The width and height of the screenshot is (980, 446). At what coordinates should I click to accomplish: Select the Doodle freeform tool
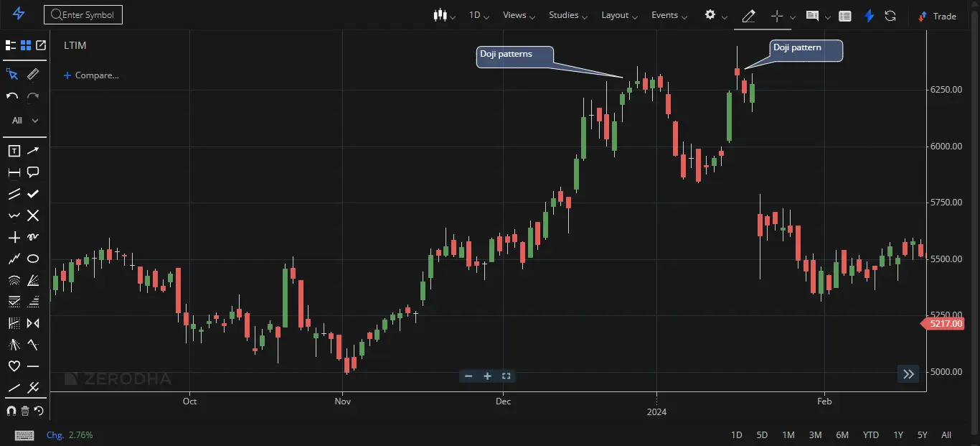[33, 237]
